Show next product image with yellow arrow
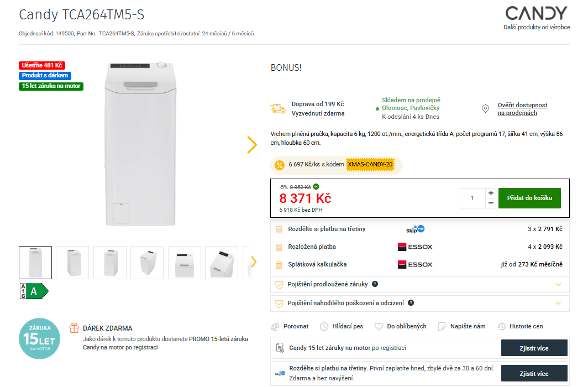Image resolution: width=588 pixels, height=387 pixels. [252, 145]
